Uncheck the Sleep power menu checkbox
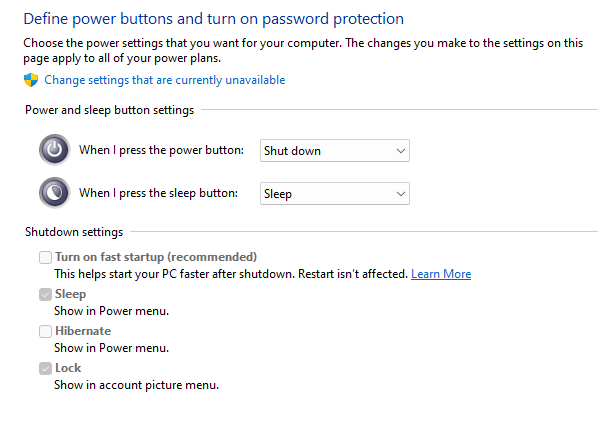The width and height of the screenshot is (612, 425). (x=45, y=295)
